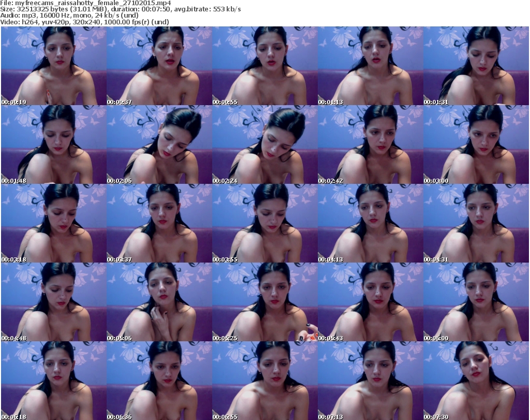Select the thumbnail stamped 00:05:06
This screenshot has width=530, height=420.
159,302
